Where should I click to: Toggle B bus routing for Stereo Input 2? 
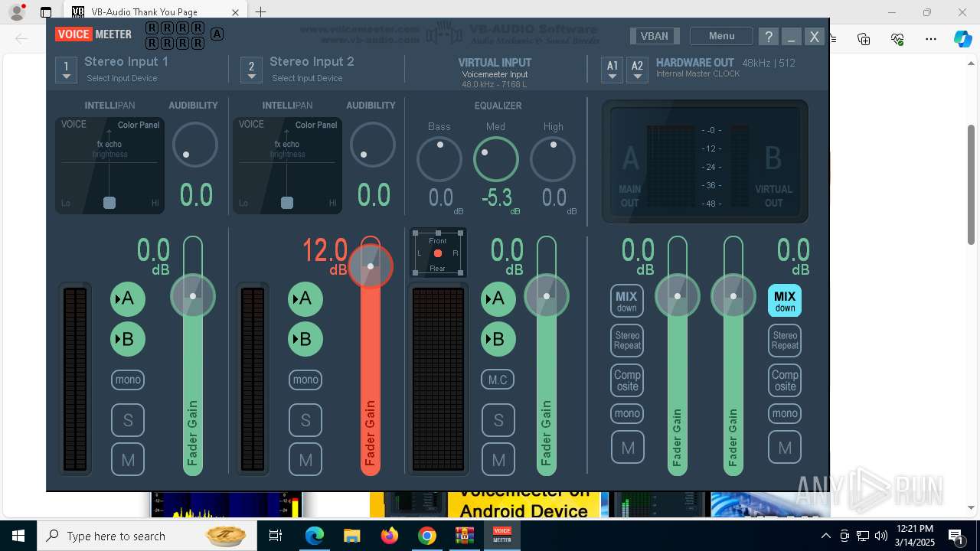(305, 339)
